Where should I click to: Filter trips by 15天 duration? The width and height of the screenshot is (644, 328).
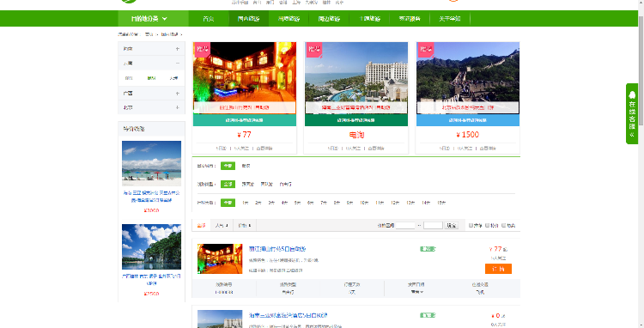tap(441, 203)
